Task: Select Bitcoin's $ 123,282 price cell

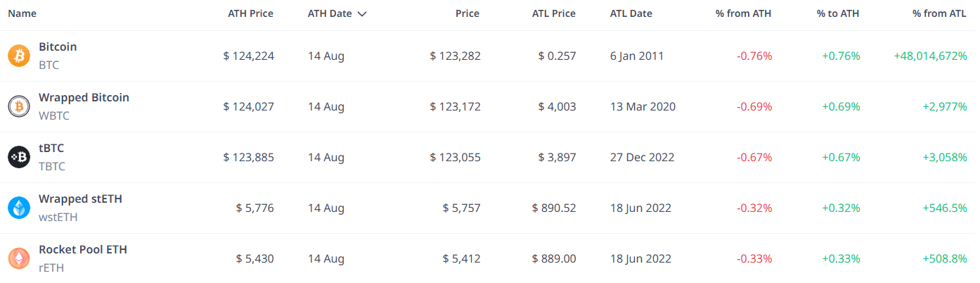Action: click(x=456, y=56)
